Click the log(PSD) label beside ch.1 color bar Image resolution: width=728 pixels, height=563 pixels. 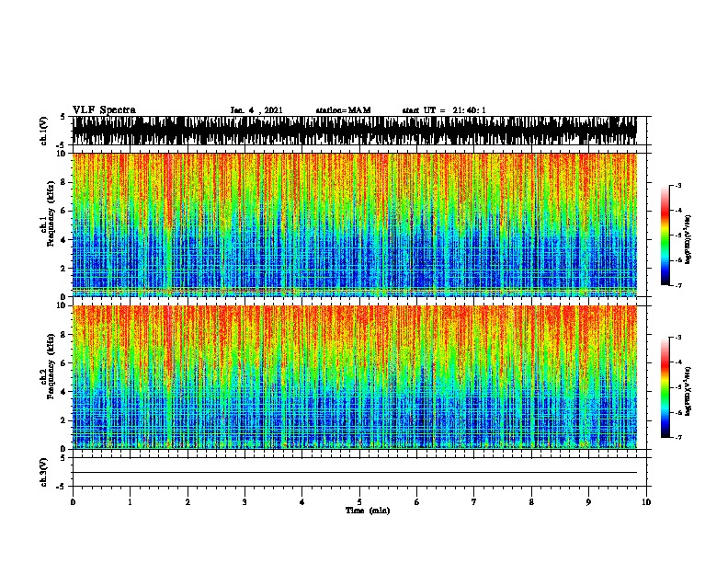click(x=688, y=240)
